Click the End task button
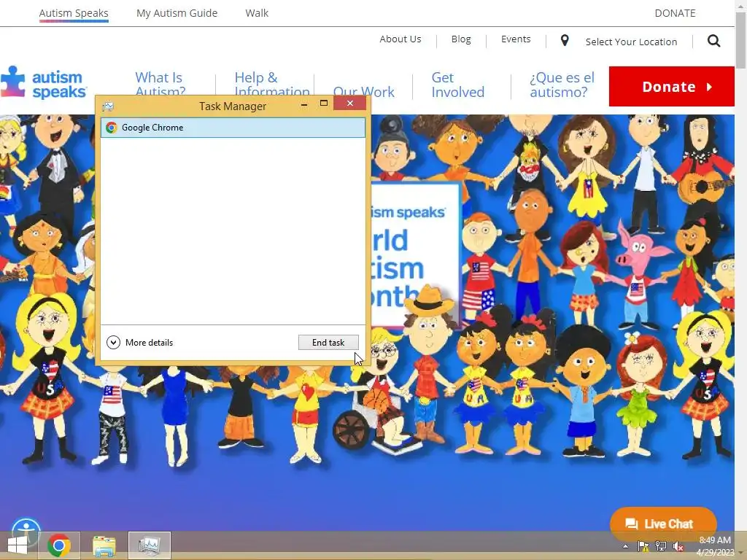 click(x=328, y=343)
